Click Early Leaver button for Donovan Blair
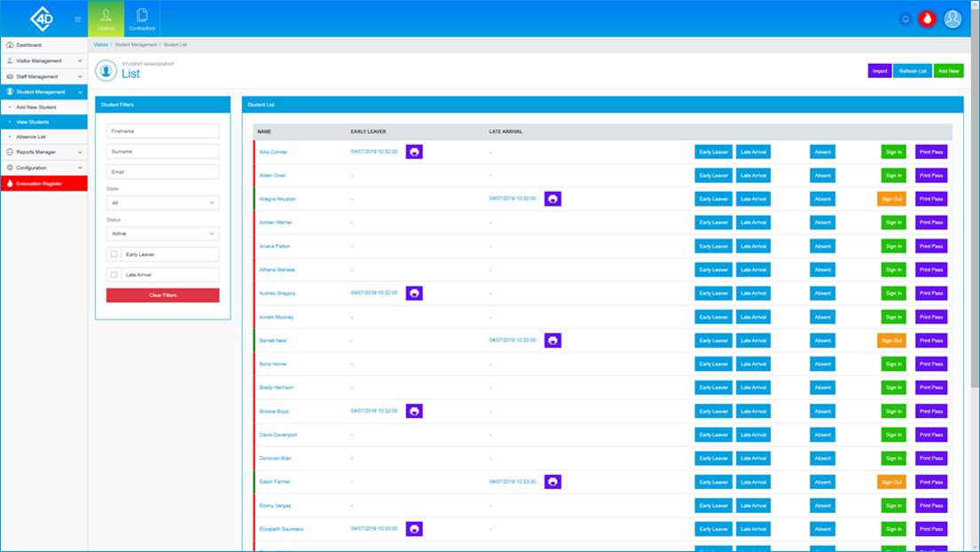Image resolution: width=980 pixels, height=552 pixels. (x=713, y=458)
